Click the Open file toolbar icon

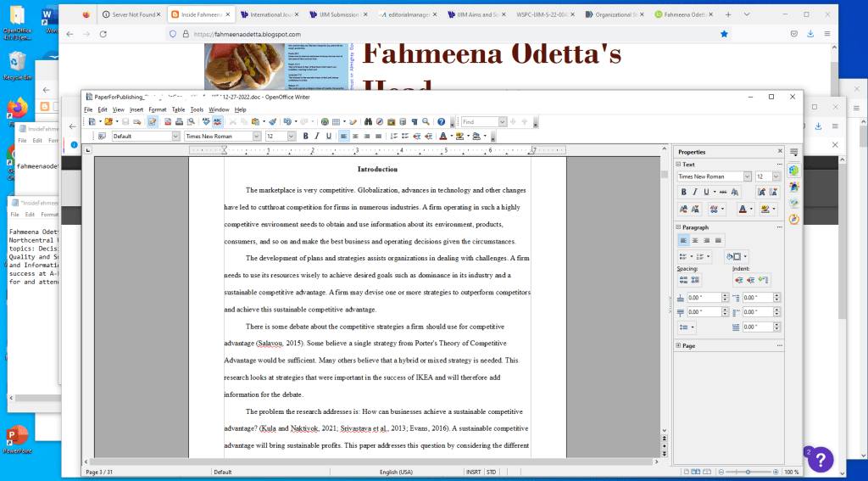[108, 121]
